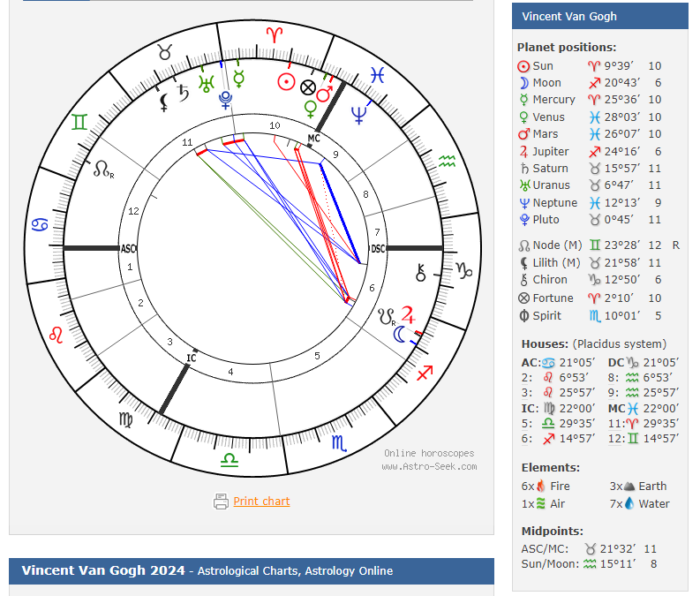The height and width of the screenshot is (596, 700).
Task: Click the DSC label on the chart
Action: pyautogui.click(x=378, y=249)
